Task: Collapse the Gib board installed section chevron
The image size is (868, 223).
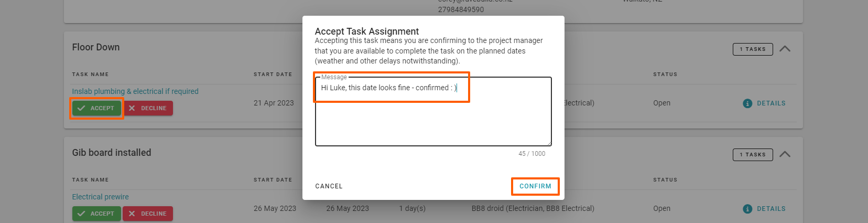Action: click(x=785, y=154)
